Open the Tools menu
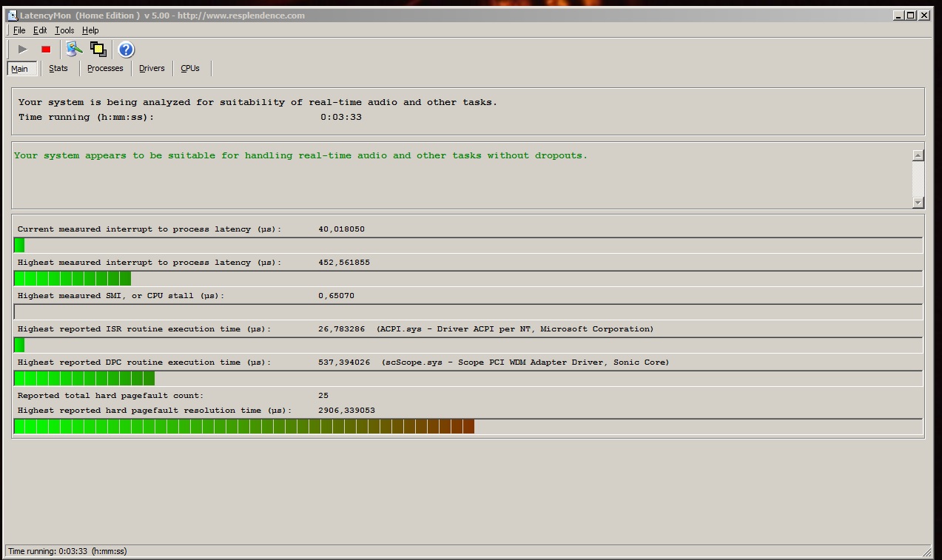The image size is (942, 560). (64, 30)
